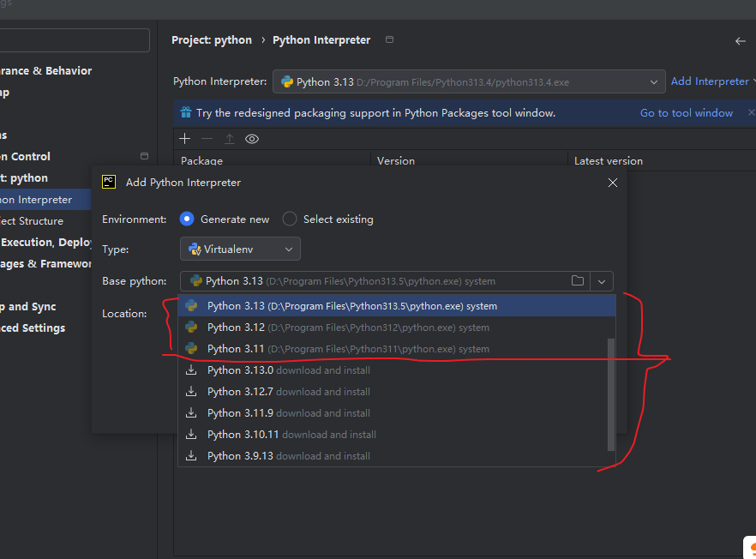Click Python logo icon next to Python 3.12 entry
The height and width of the screenshot is (559, 756).
pyautogui.click(x=191, y=327)
